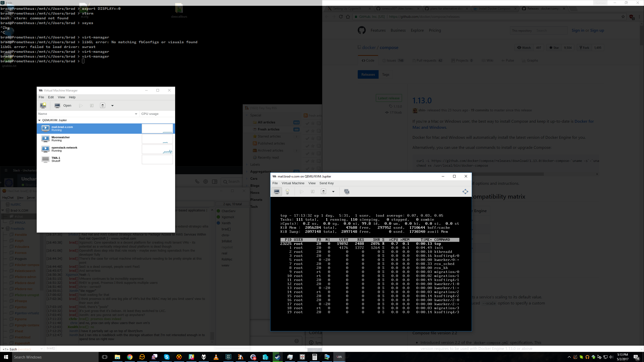Click the mail.brad-x.com CPU usage graph
This screenshot has width=644, height=362.
[x=157, y=128]
